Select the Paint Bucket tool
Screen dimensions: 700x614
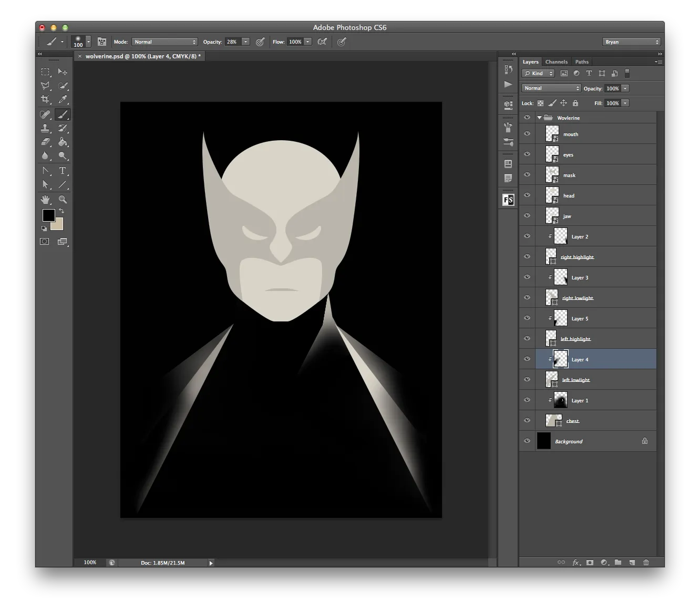[x=63, y=142]
